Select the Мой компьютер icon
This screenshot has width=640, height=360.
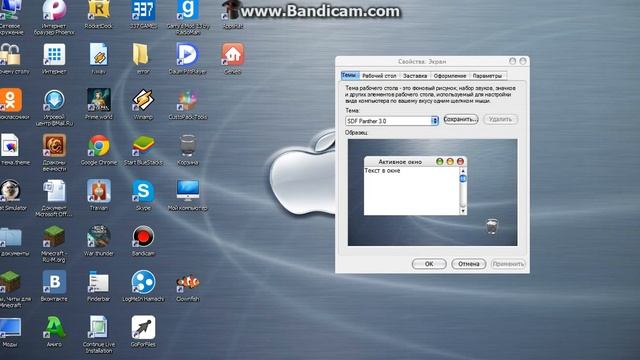click(x=188, y=191)
